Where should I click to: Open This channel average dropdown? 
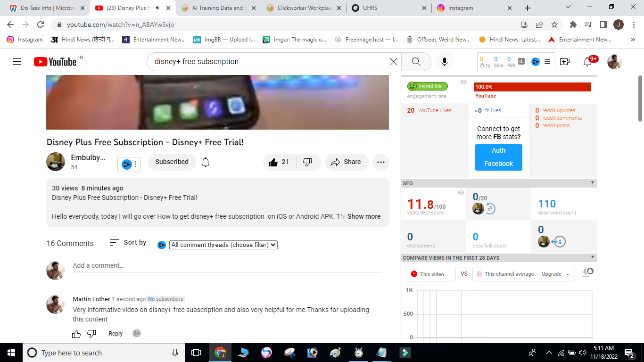coord(524,274)
